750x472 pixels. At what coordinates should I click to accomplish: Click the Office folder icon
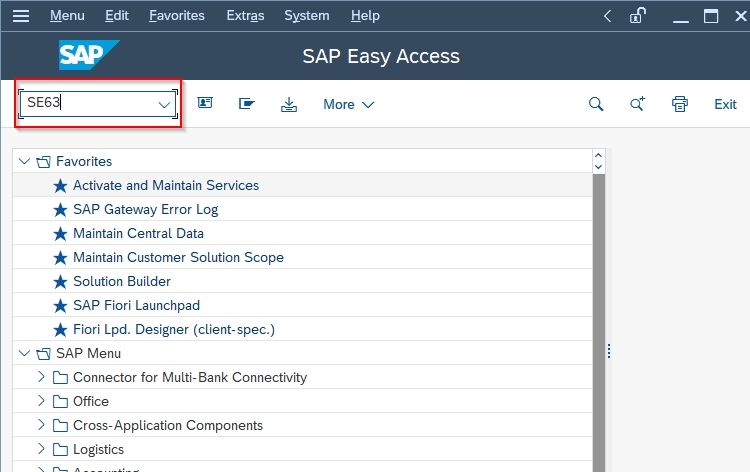pos(60,401)
